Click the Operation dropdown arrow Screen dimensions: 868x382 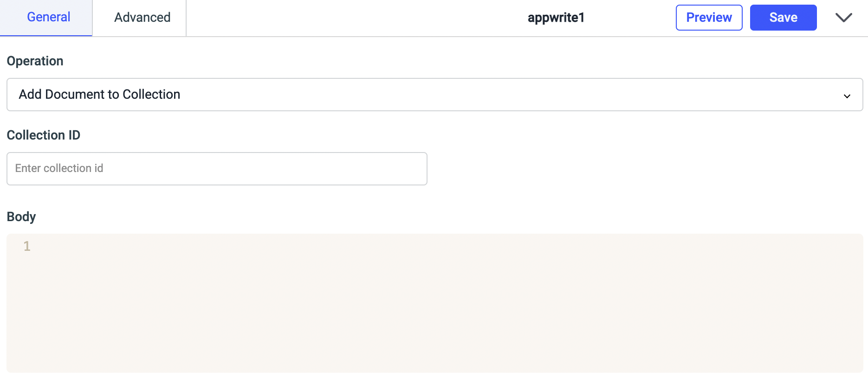coord(847,95)
